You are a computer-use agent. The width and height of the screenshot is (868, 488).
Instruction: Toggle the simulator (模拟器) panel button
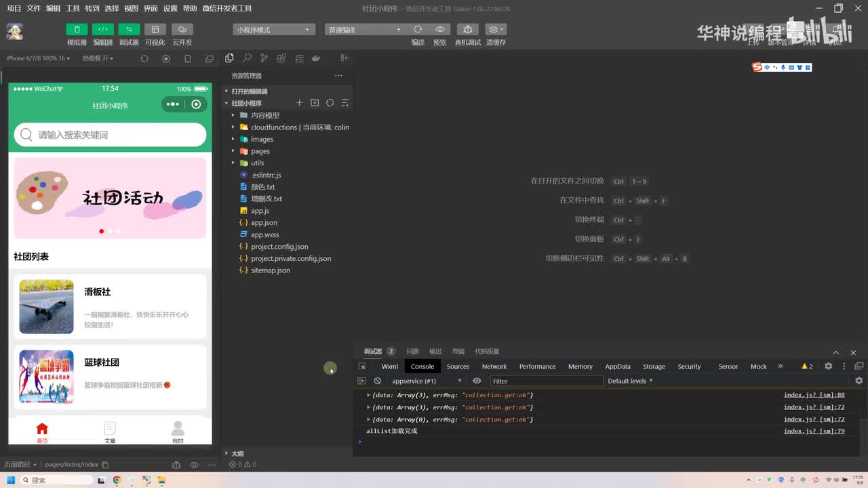point(77,29)
